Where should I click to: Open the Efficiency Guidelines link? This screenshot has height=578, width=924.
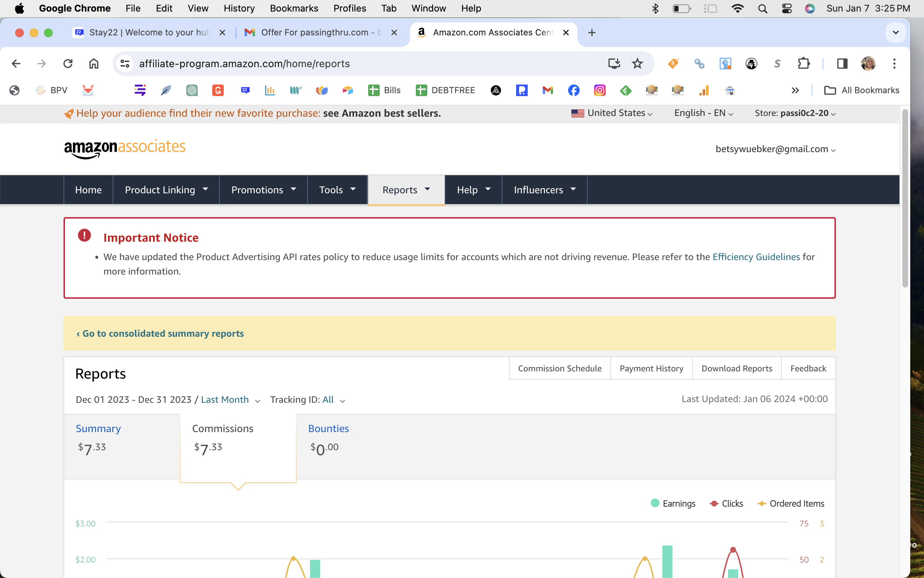click(756, 257)
